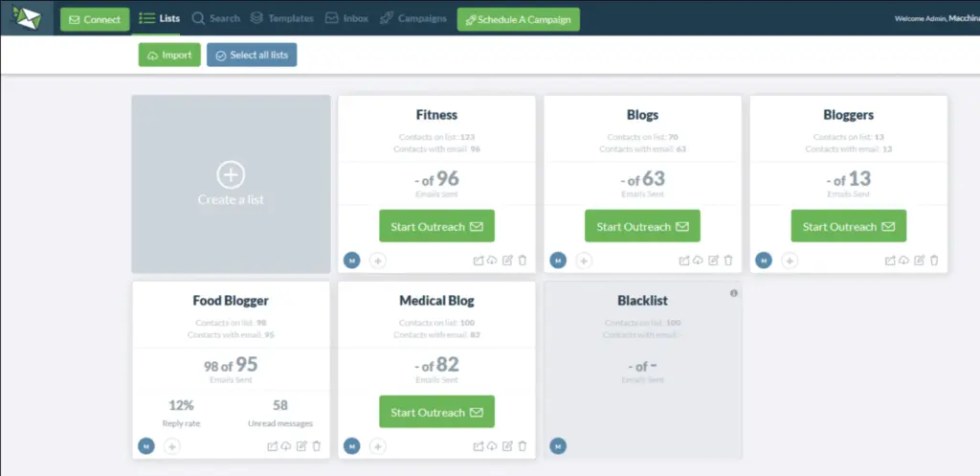The width and height of the screenshot is (980, 476).
Task: Create a new list via the plus tile
Action: click(x=231, y=184)
